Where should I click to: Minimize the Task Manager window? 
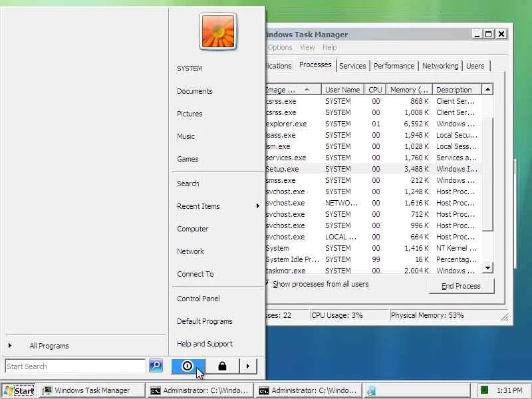(x=477, y=35)
